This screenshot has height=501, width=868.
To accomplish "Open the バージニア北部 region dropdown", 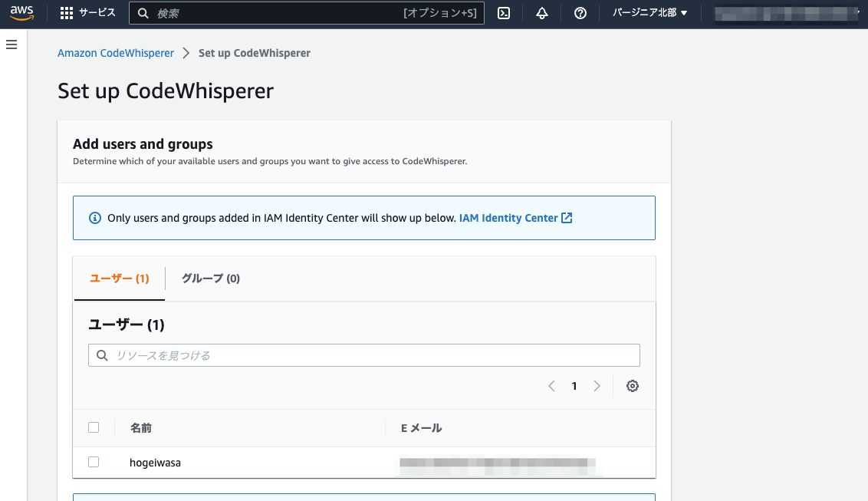I will pos(649,12).
